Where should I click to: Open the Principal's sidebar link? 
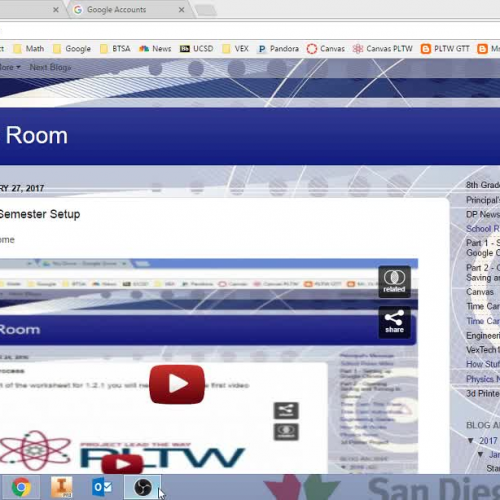[483, 200]
